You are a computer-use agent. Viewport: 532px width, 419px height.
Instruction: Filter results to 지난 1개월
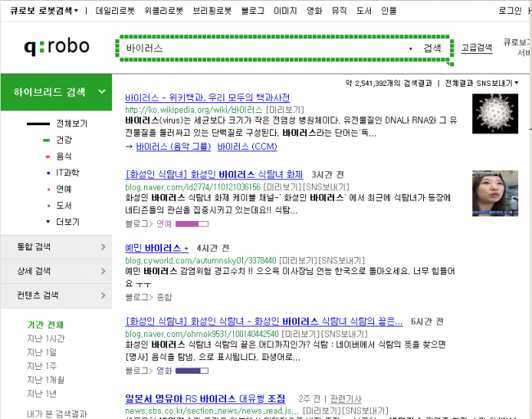(46, 380)
